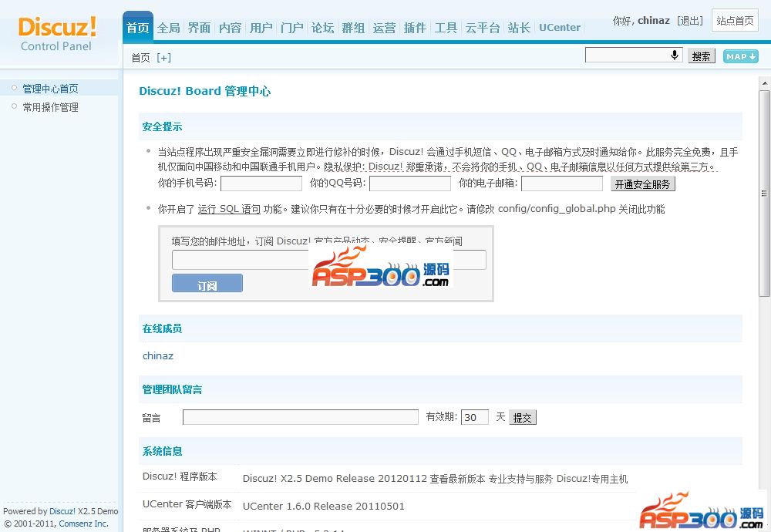771x532 pixels.
Task: Click the 系统信息 section heading
Action: (x=162, y=451)
